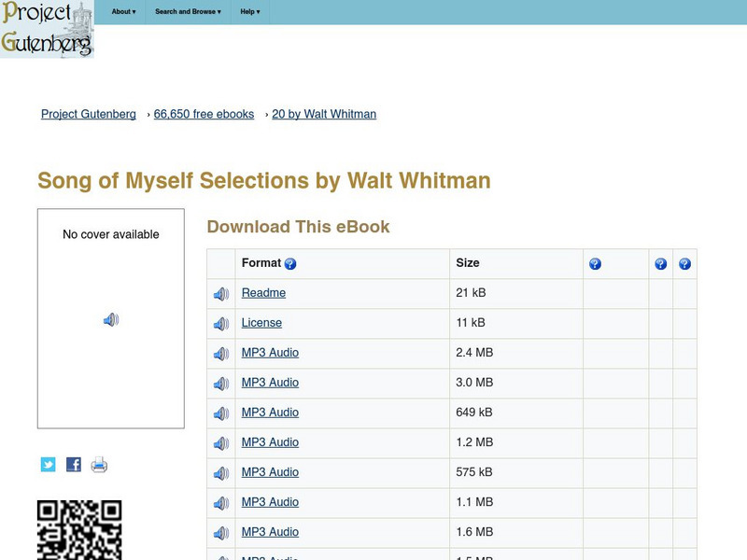Open the About menu
This screenshot has height=560, width=747.
(122, 12)
